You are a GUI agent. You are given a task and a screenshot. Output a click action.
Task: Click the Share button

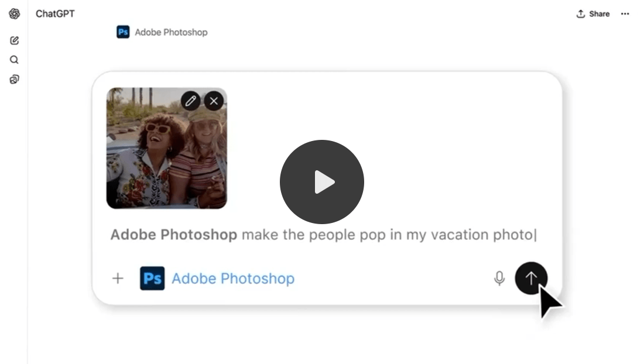(593, 14)
